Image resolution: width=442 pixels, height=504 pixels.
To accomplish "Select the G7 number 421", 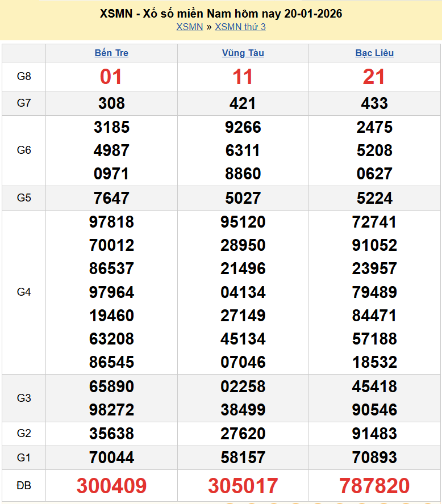I will click(243, 103).
